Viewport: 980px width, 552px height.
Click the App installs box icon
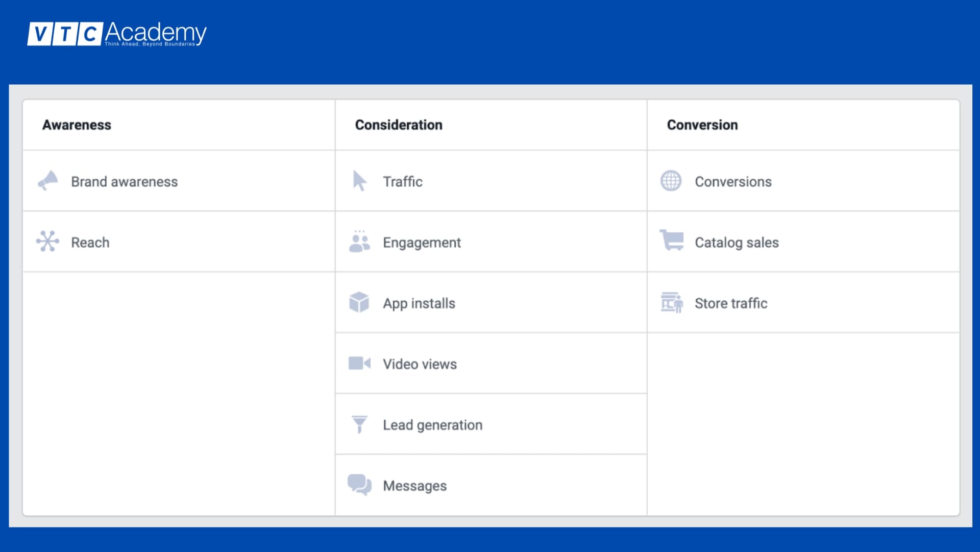[359, 302]
